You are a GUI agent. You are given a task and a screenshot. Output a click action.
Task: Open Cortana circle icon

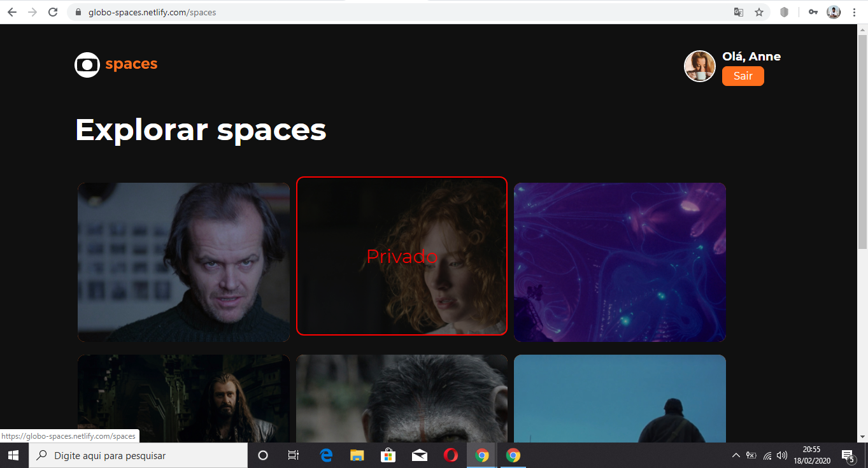[262, 455]
